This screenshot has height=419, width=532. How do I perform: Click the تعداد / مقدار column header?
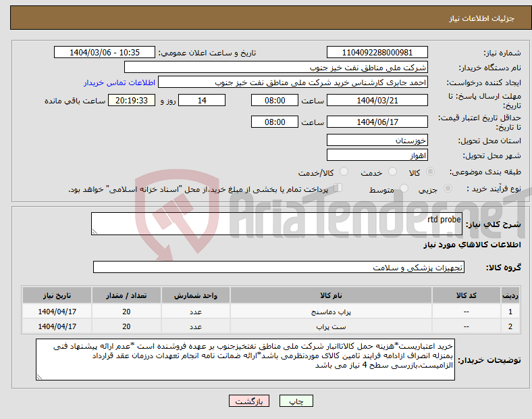pyautogui.click(x=126, y=295)
